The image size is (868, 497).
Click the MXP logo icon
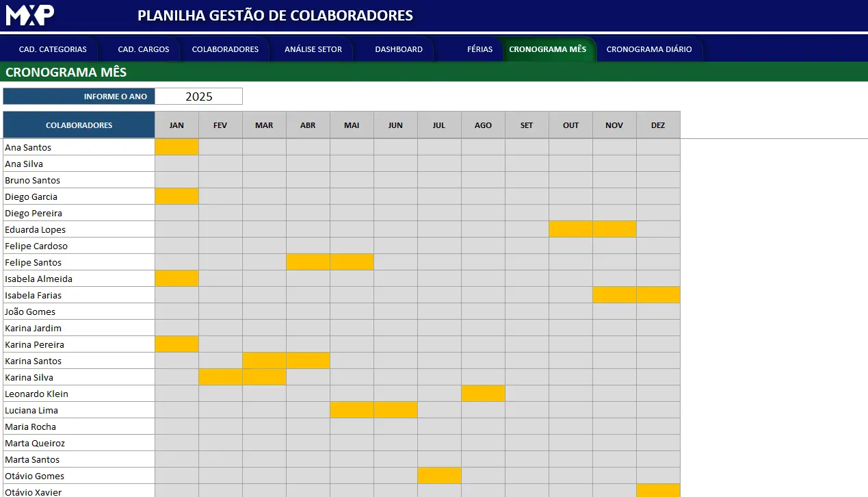[30, 15]
